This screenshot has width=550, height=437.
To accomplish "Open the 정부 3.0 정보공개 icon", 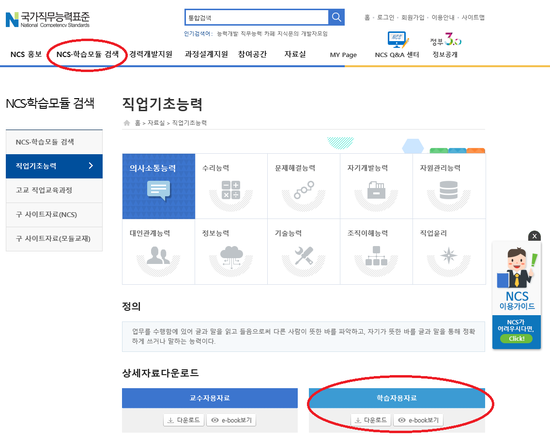I will [x=446, y=39].
